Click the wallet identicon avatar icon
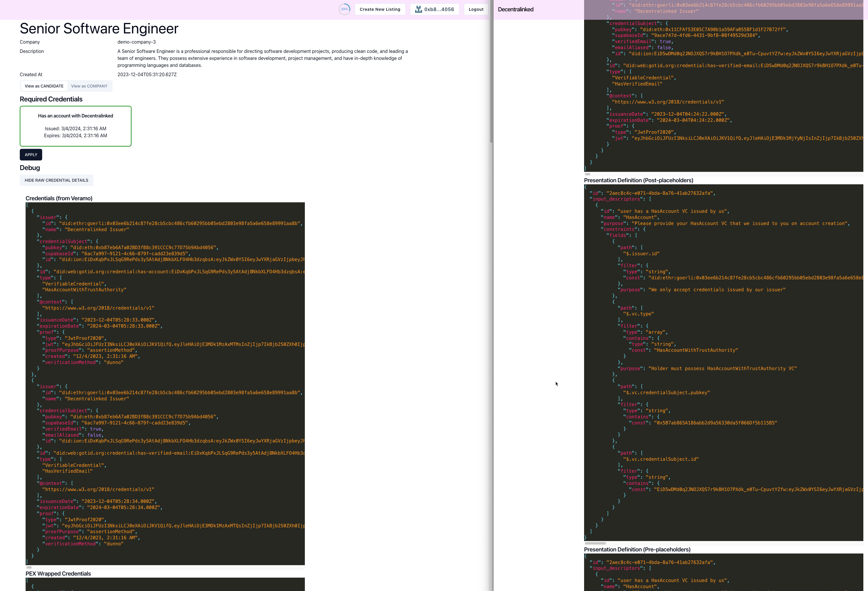 pos(418,9)
